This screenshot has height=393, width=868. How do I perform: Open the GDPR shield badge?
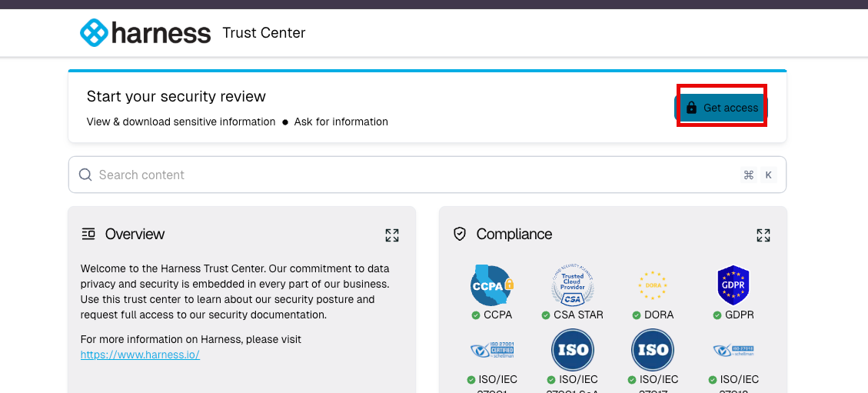click(733, 285)
